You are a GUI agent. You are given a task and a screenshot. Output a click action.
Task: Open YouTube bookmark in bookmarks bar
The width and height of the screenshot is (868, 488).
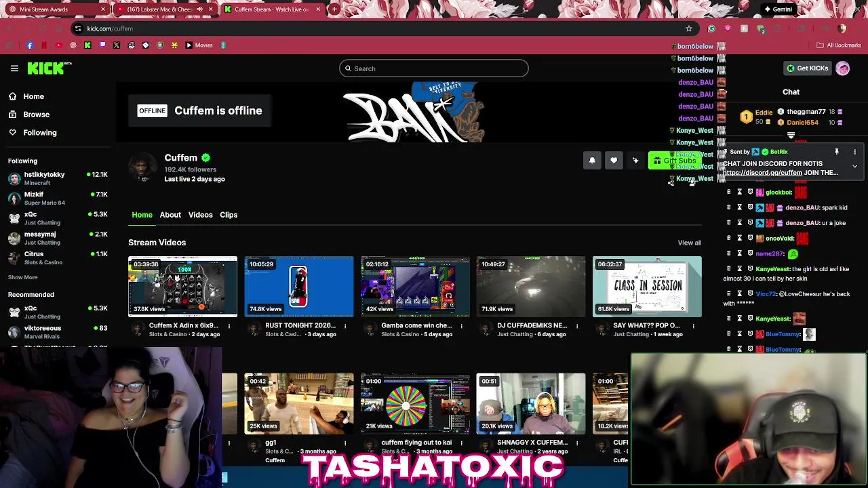[58, 45]
